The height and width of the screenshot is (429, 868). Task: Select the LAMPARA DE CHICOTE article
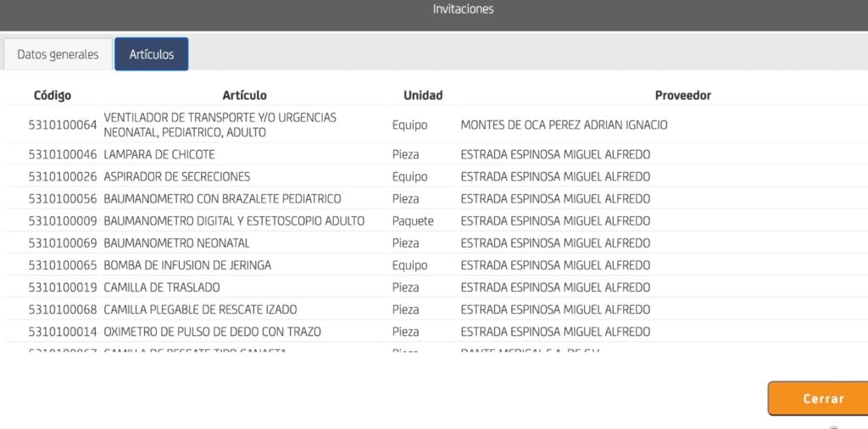click(159, 154)
